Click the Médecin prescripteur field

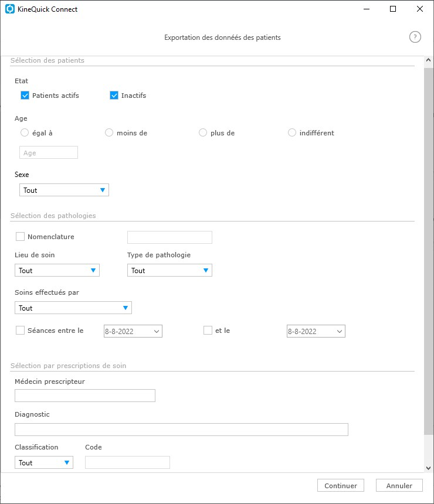85,396
